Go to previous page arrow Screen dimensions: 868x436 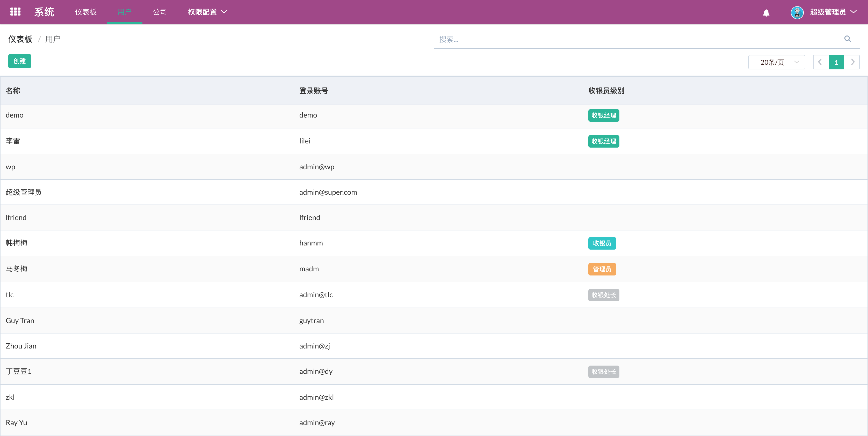click(x=821, y=62)
